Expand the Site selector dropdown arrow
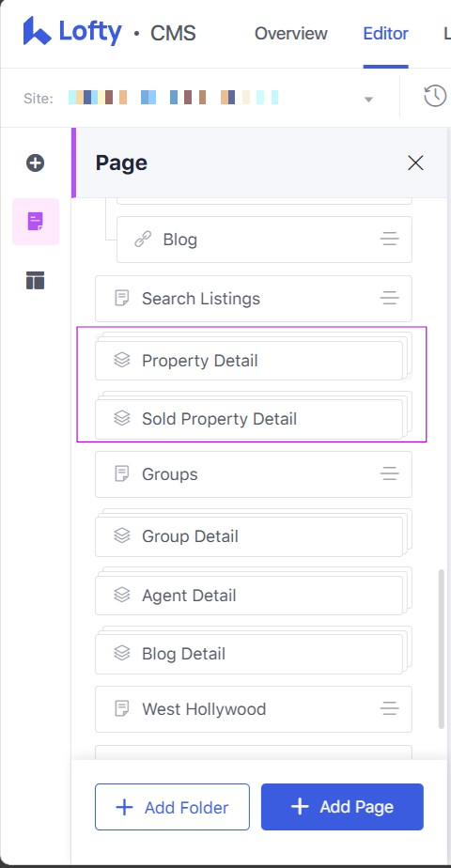 coord(368,100)
